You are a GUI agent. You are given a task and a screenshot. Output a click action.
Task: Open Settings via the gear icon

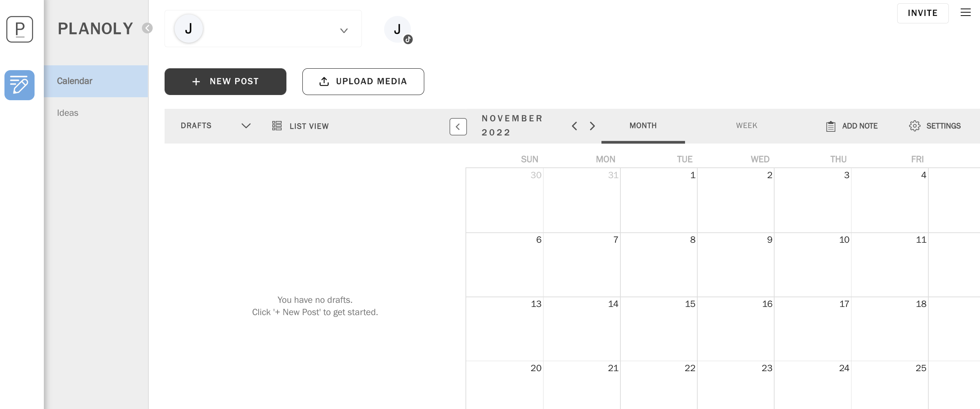click(915, 126)
